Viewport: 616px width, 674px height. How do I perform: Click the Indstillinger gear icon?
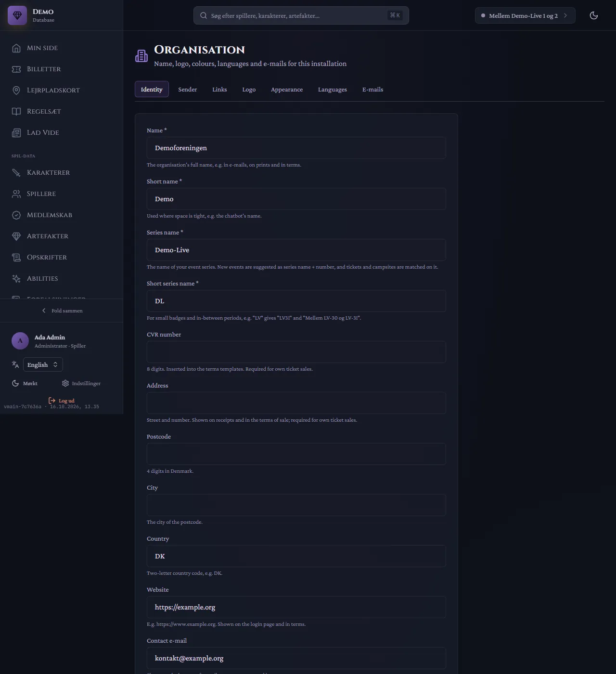point(65,383)
